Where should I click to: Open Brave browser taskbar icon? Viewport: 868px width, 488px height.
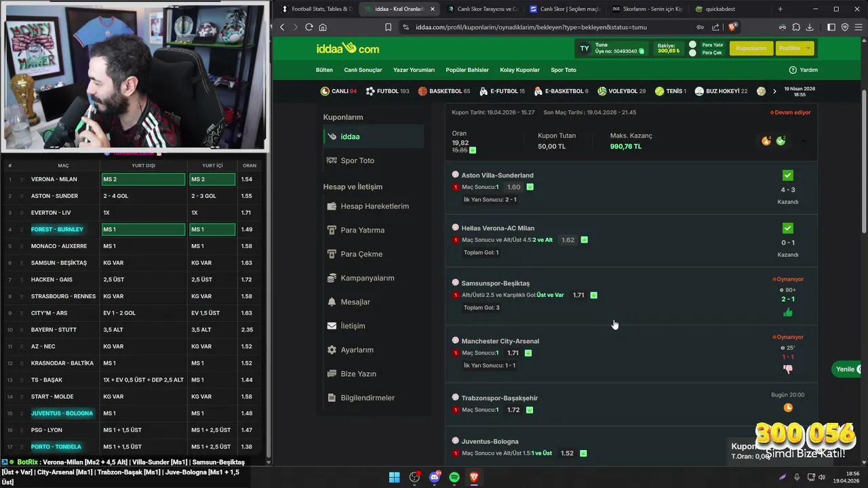click(x=474, y=477)
